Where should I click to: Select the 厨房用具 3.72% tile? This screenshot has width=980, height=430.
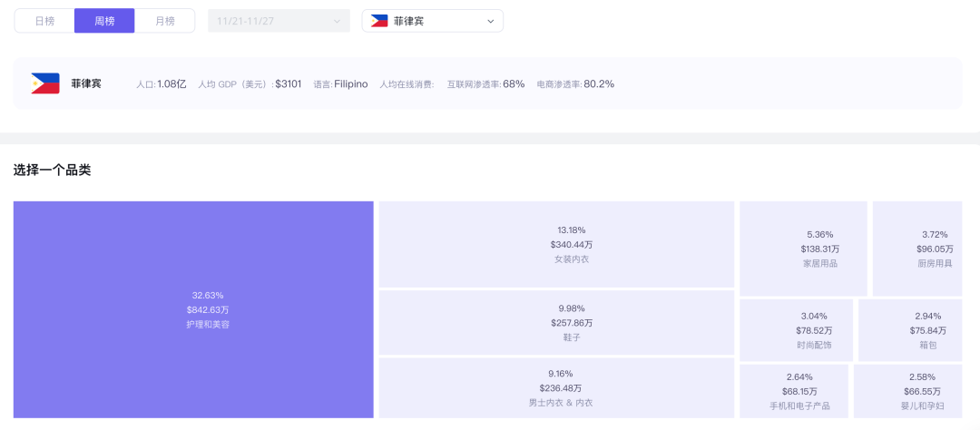pos(917,249)
